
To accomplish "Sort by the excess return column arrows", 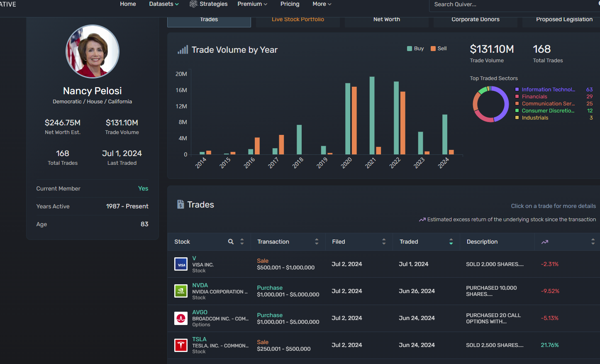I will coord(593,242).
